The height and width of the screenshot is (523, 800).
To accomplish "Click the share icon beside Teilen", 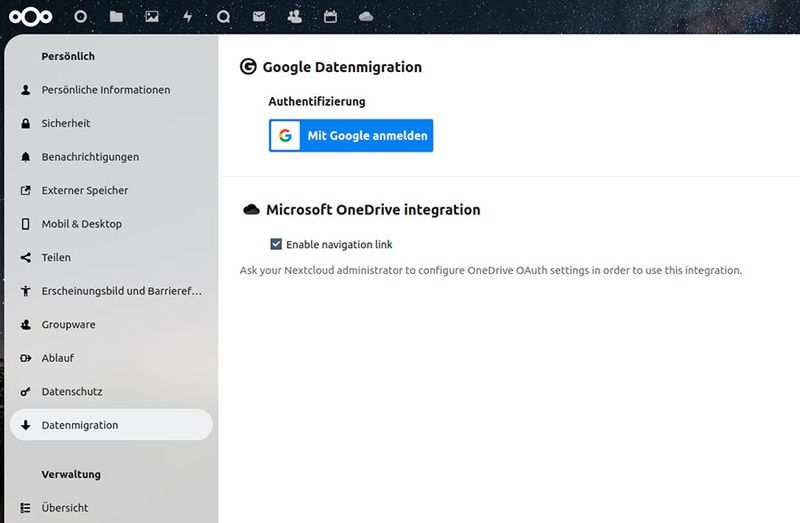I will [26, 258].
